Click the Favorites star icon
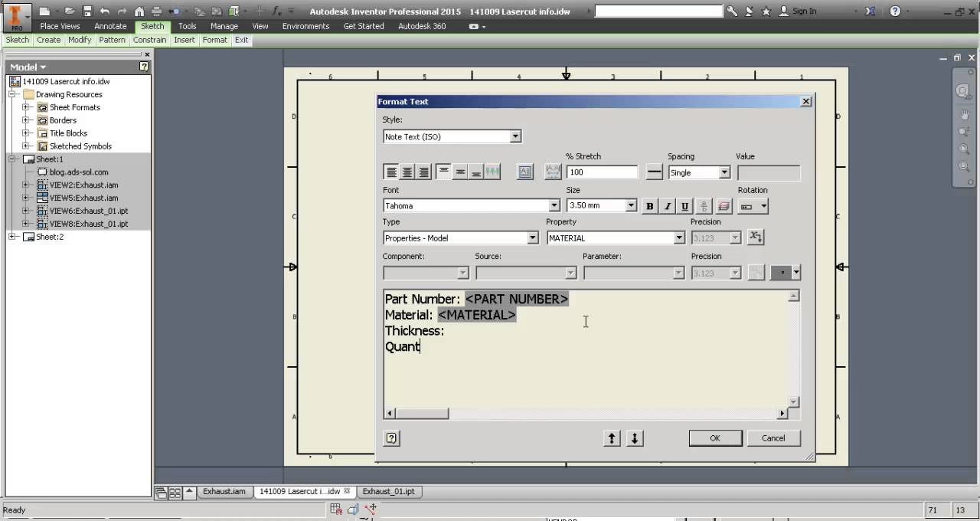The width and height of the screenshot is (980, 521). (x=766, y=11)
